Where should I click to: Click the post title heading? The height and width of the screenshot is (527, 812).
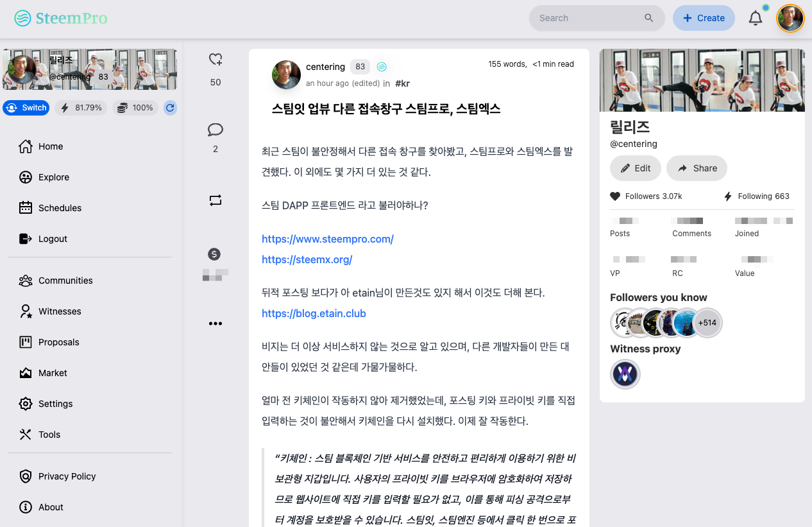pyautogui.click(x=386, y=109)
